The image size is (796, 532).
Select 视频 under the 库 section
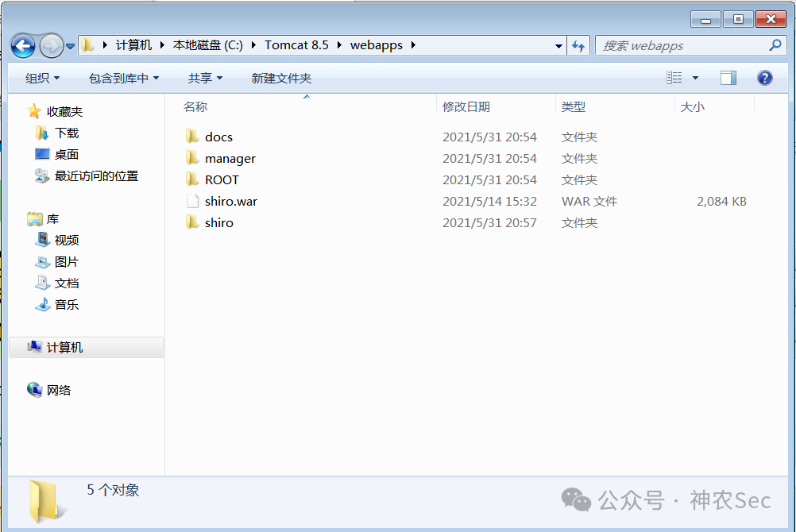(x=65, y=240)
